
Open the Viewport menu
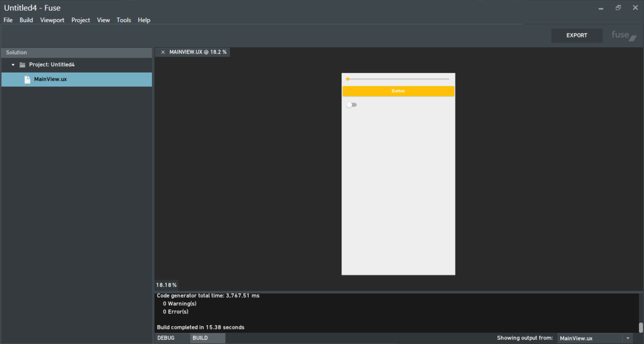(x=52, y=20)
